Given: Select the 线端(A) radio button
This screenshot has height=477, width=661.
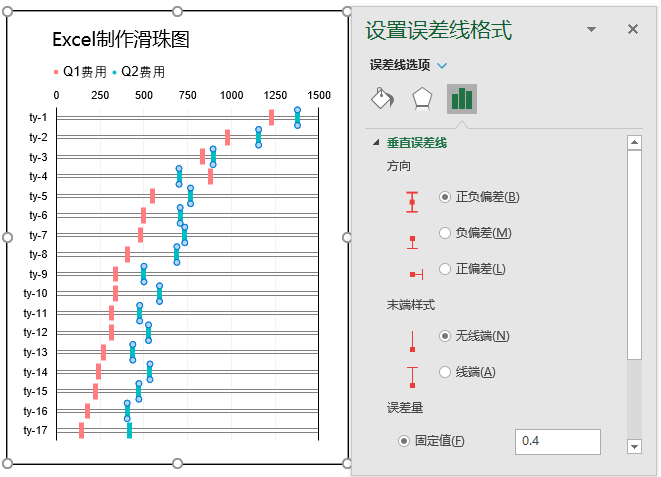Looking at the screenshot, I should pos(445,372).
